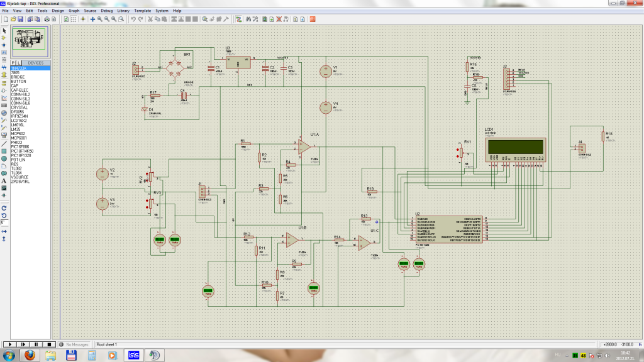The height and width of the screenshot is (362, 644).
Task: Click the vertical Mirror Y button
Action: 4,238
